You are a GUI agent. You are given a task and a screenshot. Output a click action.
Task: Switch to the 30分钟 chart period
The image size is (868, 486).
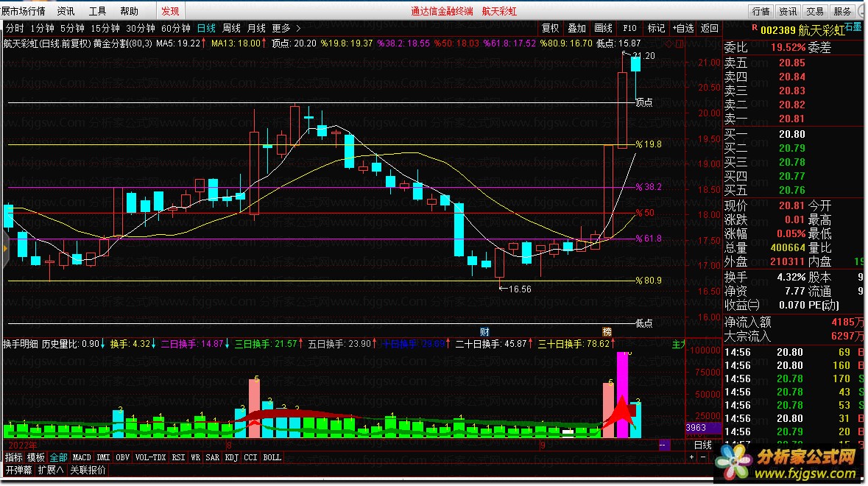click(141, 28)
